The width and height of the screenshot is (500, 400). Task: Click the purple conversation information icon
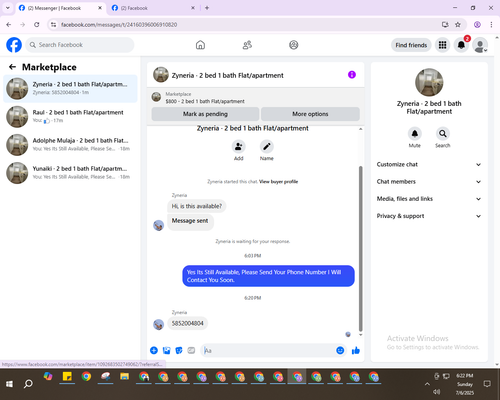pos(352,75)
